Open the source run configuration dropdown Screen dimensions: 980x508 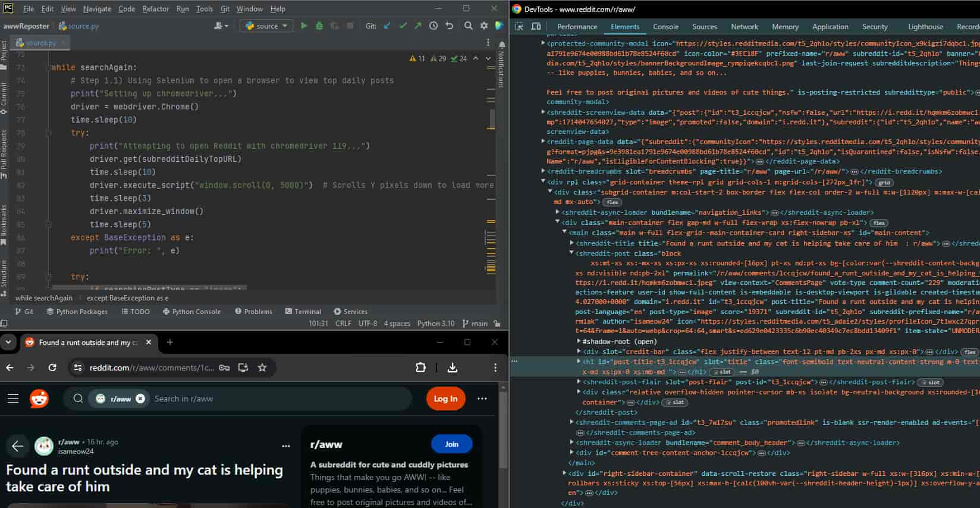tap(266, 26)
